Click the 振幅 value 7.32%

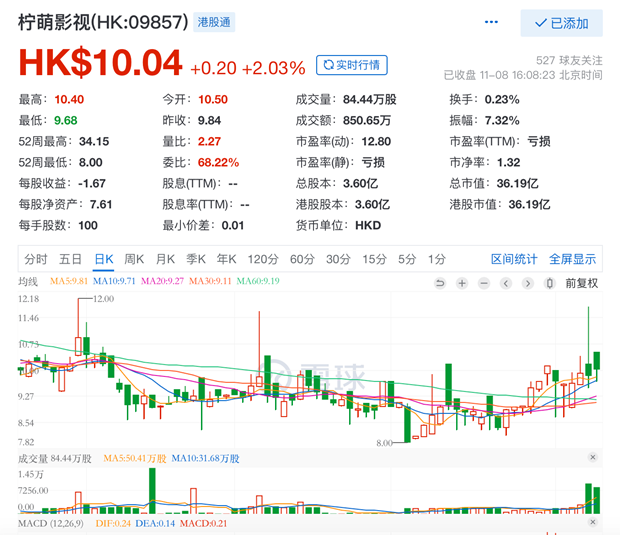coord(502,121)
